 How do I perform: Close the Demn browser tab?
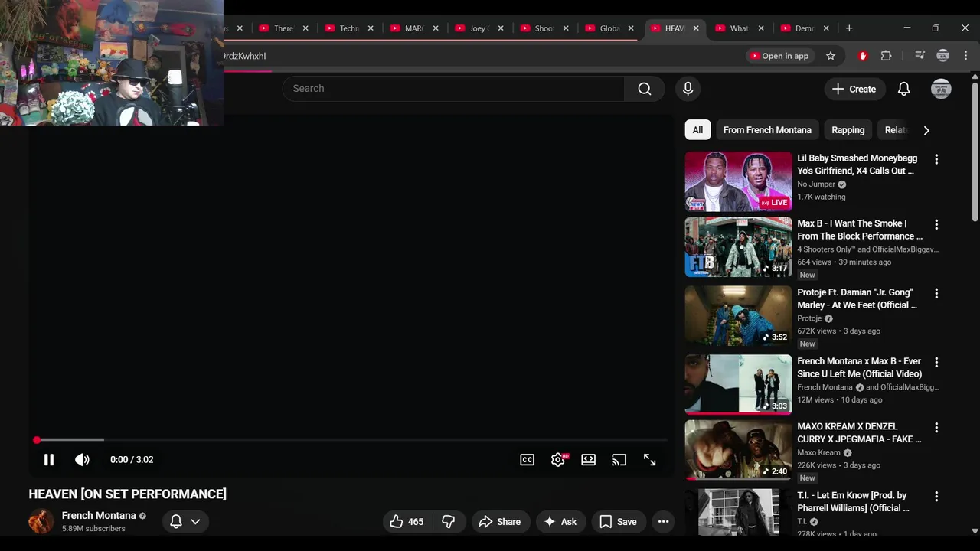tap(826, 28)
